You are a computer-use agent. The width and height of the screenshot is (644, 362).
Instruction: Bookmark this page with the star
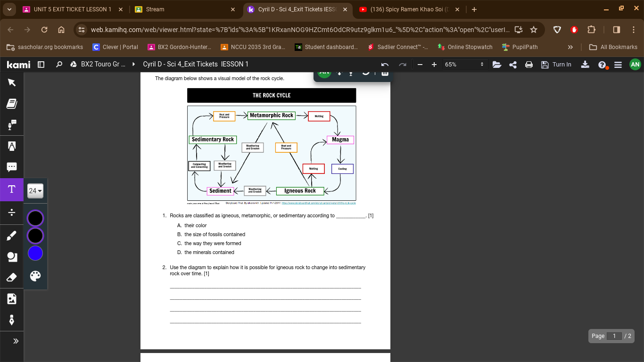pyautogui.click(x=534, y=30)
